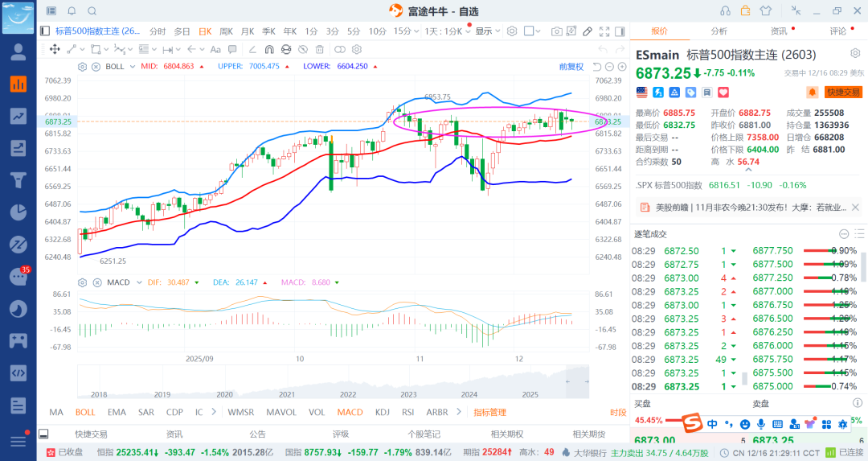Viewport: 868px width, 461px height.
Task: Open the pie chart assets icon in sidebar
Action: coord(18,212)
